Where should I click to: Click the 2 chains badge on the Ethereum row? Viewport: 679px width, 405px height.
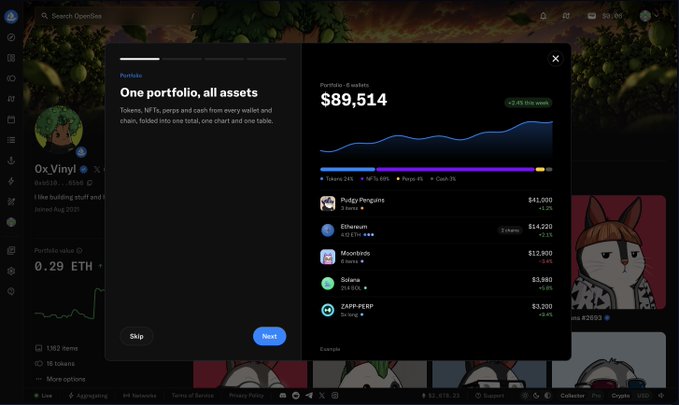(510, 230)
